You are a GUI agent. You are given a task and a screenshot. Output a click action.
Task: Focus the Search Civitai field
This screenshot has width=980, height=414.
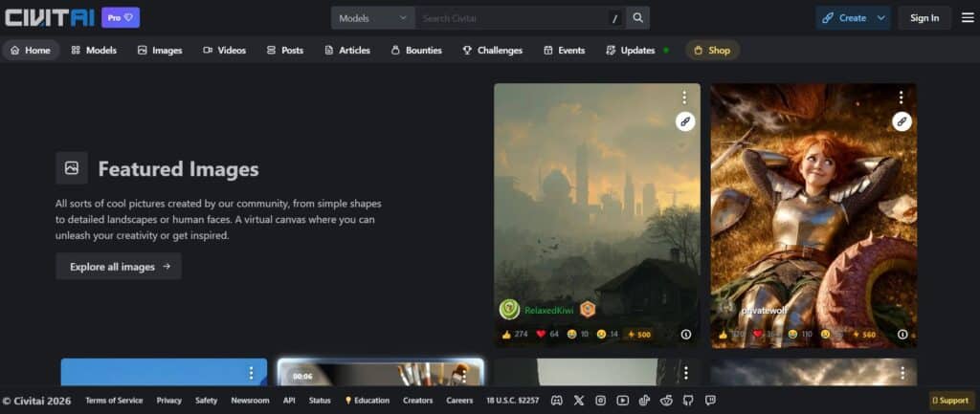pyautogui.click(x=511, y=18)
